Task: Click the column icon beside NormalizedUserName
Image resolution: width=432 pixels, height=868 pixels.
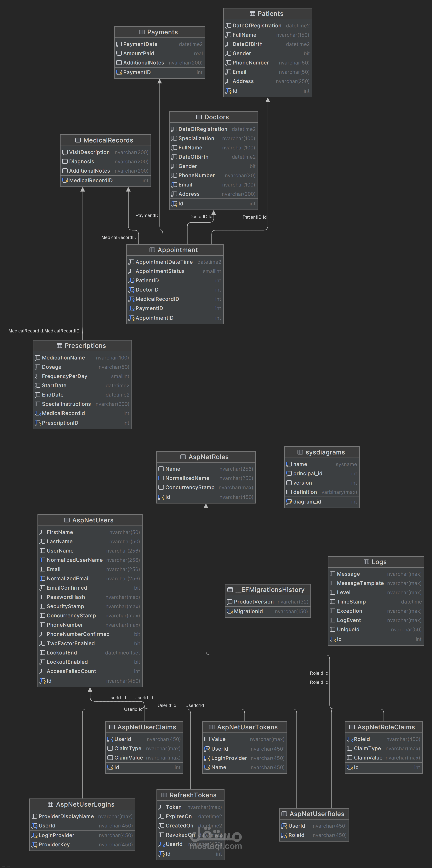Action: (x=43, y=560)
